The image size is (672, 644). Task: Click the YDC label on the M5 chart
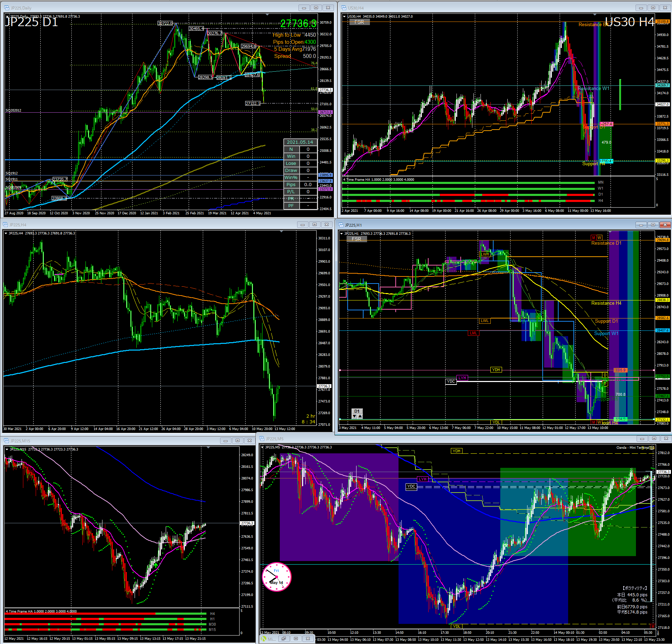(x=411, y=486)
